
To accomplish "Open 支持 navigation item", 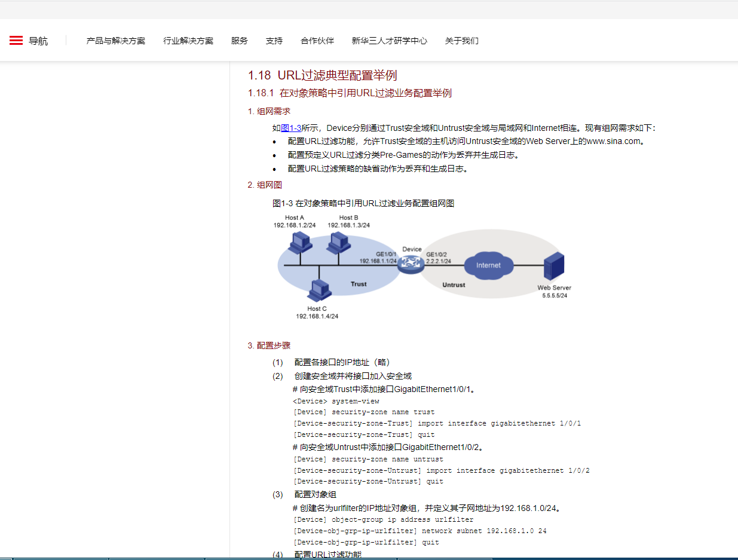I will tap(274, 41).
